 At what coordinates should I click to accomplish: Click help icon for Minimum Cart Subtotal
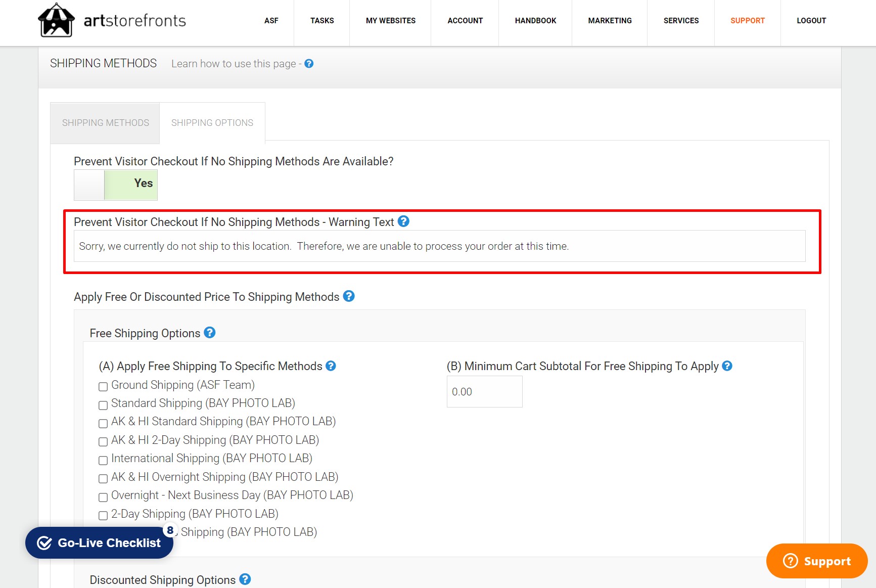727,366
